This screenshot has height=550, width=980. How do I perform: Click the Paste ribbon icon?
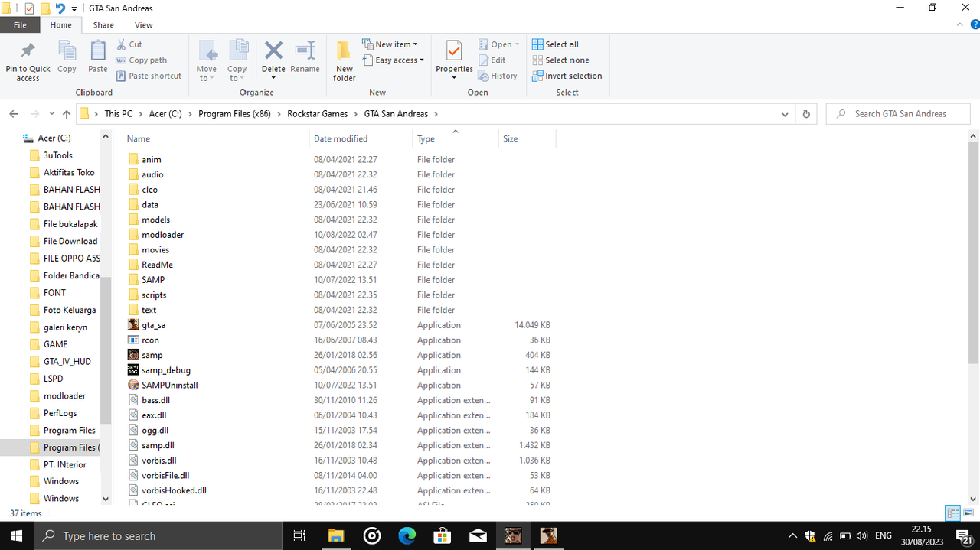(x=98, y=50)
